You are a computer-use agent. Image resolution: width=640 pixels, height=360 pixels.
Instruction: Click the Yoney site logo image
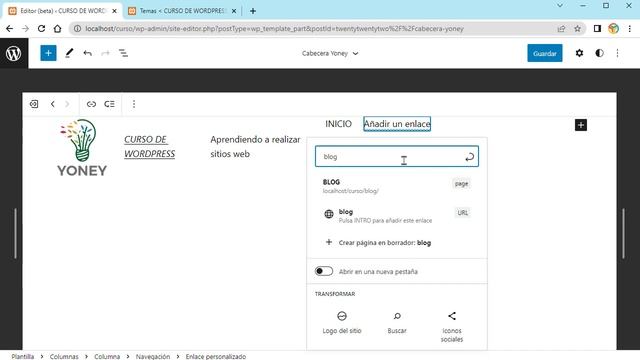tap(82, 147)
